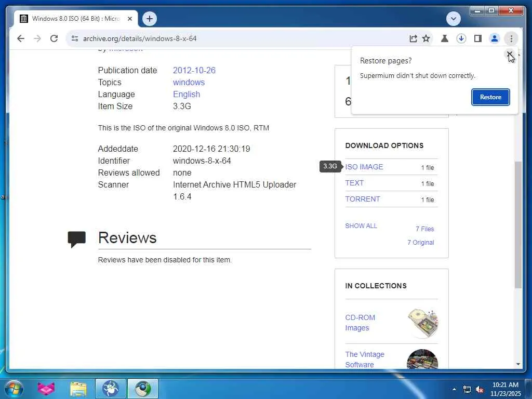Open the taskbar clock and date

[505, 389]
